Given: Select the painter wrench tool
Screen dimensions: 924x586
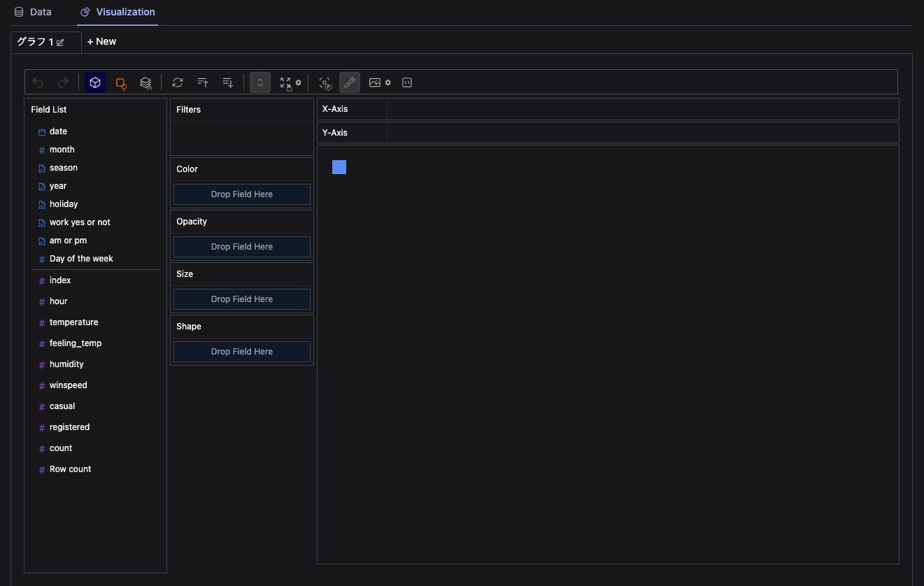Looking at the screenshot, I should pyautogui.click(x=350, y=82).
